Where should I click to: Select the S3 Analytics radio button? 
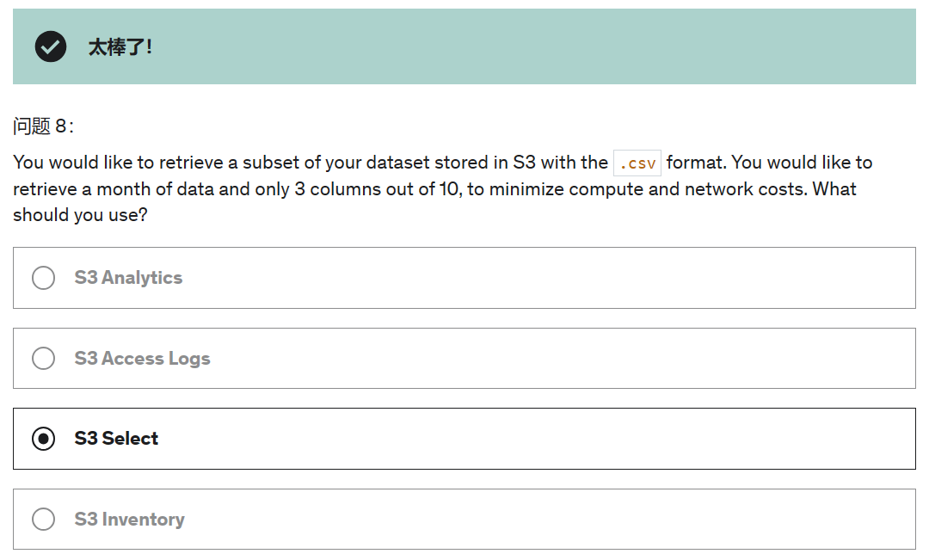pyautogui.click(x=43, y=278)
